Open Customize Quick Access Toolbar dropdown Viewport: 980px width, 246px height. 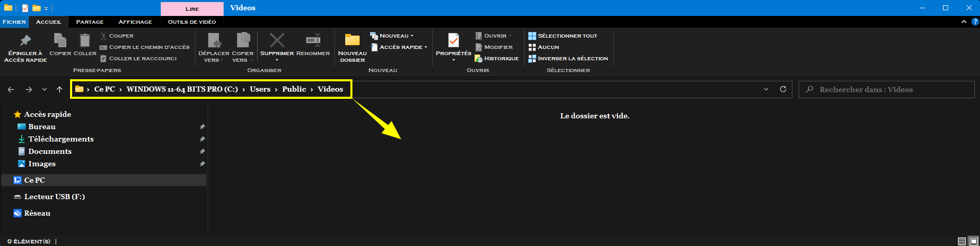click(46, 8)
